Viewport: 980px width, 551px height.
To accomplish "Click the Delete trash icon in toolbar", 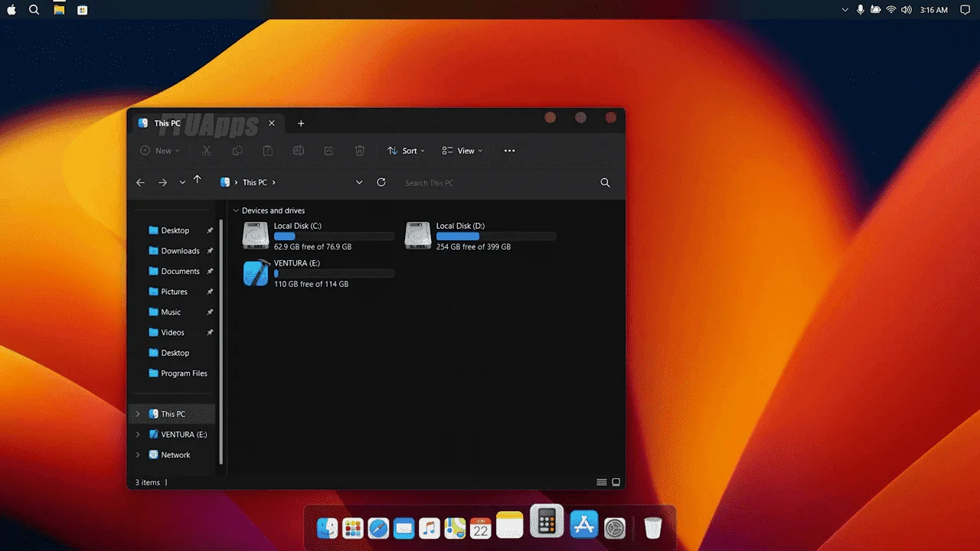I will [360, 151].
